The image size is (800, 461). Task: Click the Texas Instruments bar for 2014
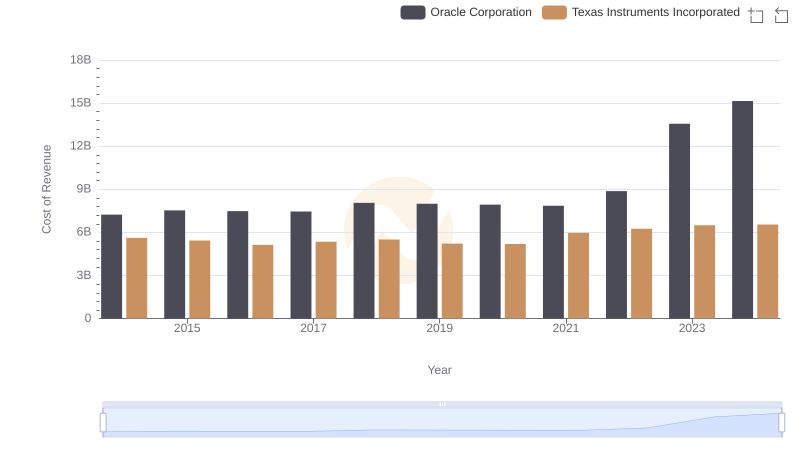137,278
